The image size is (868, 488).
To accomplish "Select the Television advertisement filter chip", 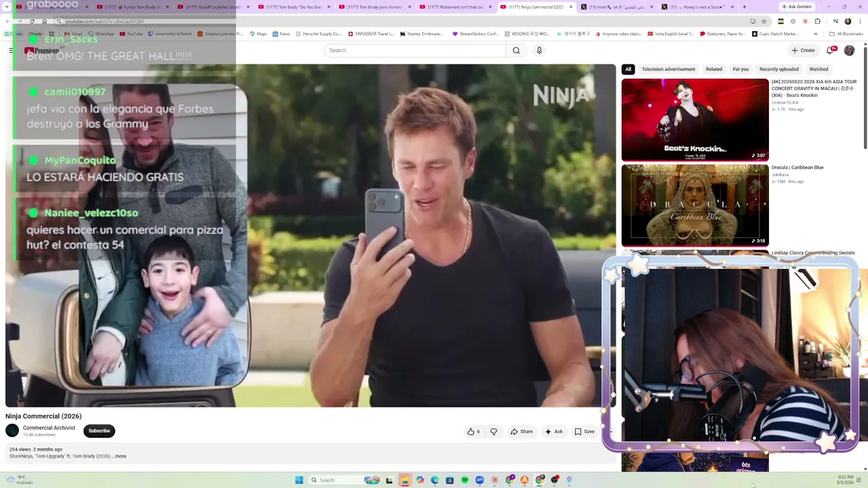I will [x=669, y=69].
